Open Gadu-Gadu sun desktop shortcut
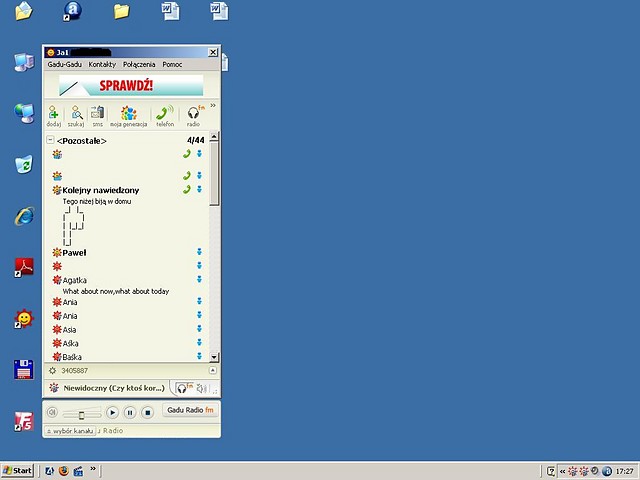Image resolution: width=640 pixels, height=480 pixels. coord(24,318)
